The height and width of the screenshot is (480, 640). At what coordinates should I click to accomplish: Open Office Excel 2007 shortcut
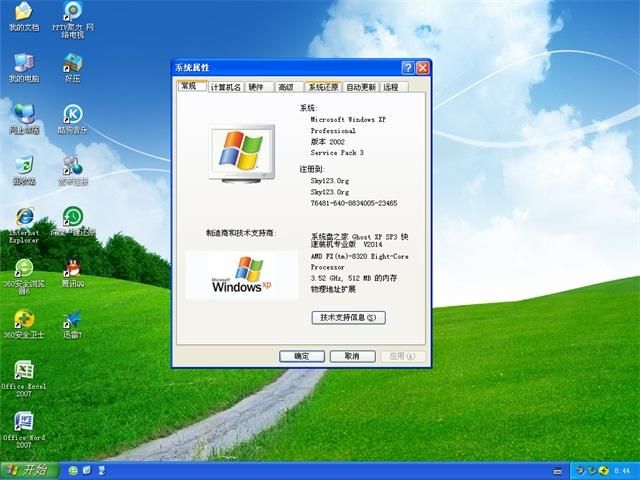(x=24, y=379)
